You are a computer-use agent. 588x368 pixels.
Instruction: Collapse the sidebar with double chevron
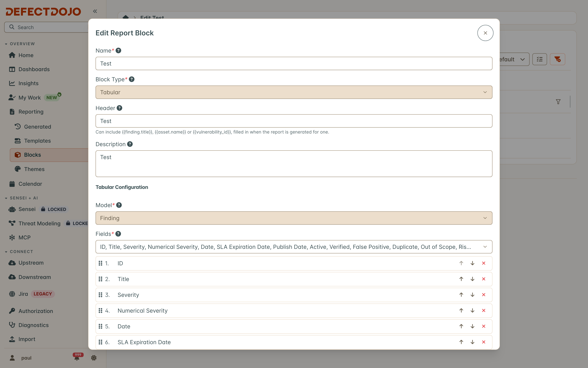(95, 11)
